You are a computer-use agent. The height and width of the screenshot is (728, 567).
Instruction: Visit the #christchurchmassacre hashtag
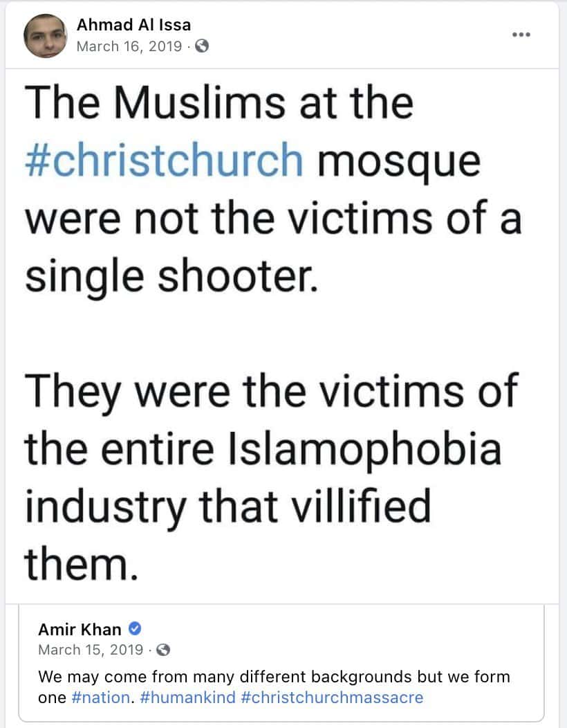click(332, 697)
